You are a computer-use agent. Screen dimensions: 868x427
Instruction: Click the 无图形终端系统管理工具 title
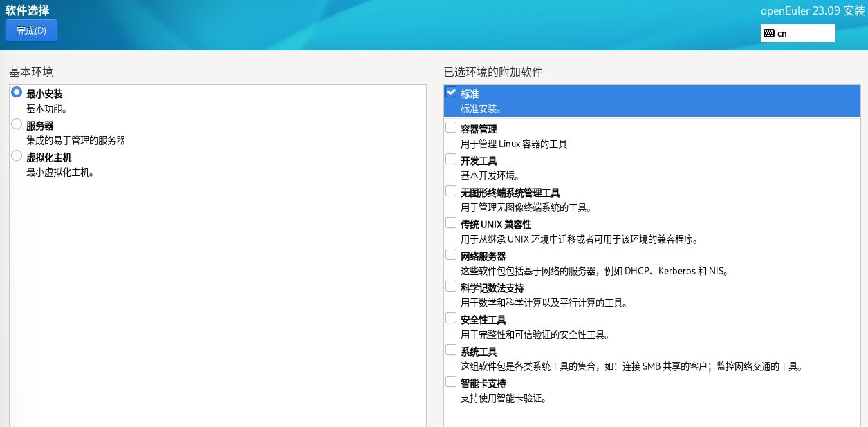tap(510, 193)
